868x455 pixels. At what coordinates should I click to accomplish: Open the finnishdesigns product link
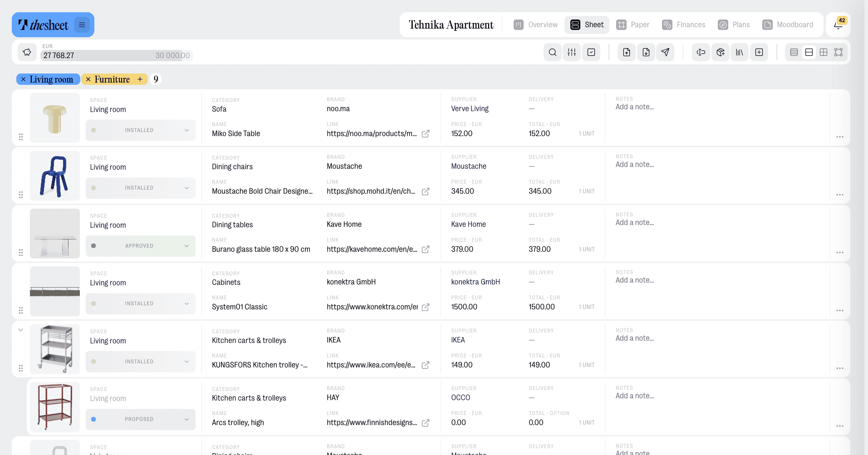point(372,423)
